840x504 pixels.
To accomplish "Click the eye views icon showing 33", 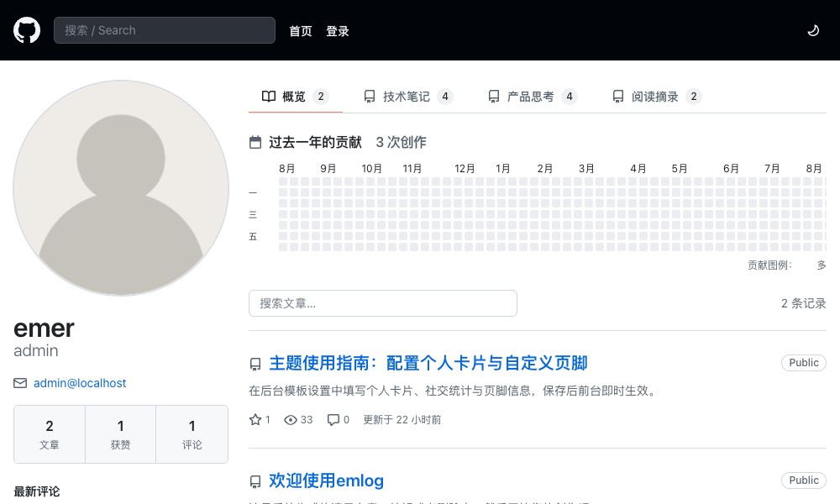I will coord(291,420).
